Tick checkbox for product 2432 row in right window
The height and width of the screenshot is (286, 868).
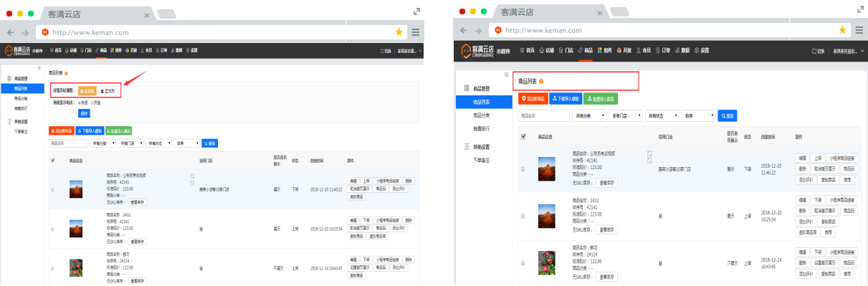pos(523,216)
